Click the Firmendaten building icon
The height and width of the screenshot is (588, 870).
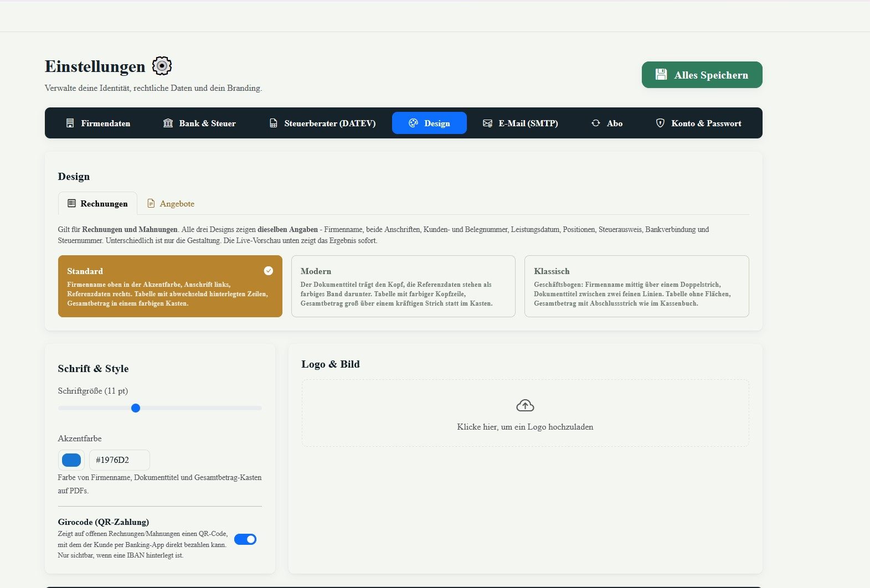pos(70,123)
